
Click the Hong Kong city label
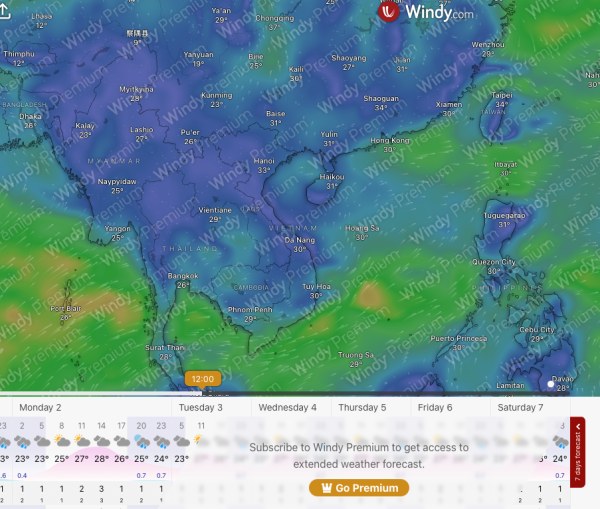pos(389,140)
